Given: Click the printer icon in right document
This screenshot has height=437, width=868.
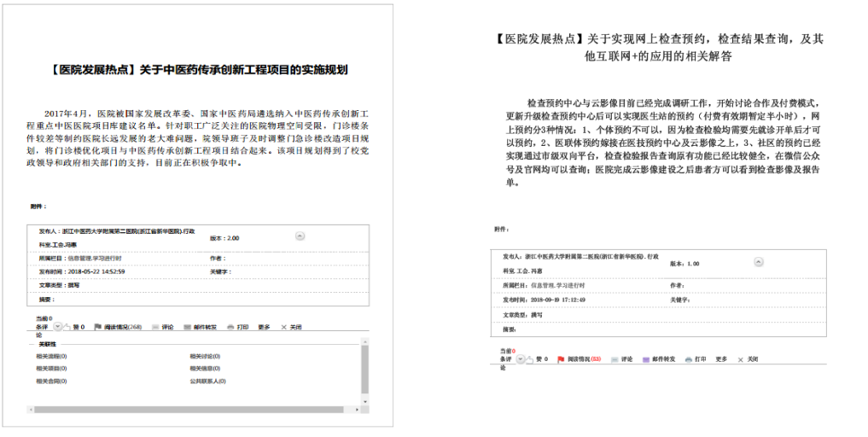Looking at the screenshot, I should click(688, 359).
